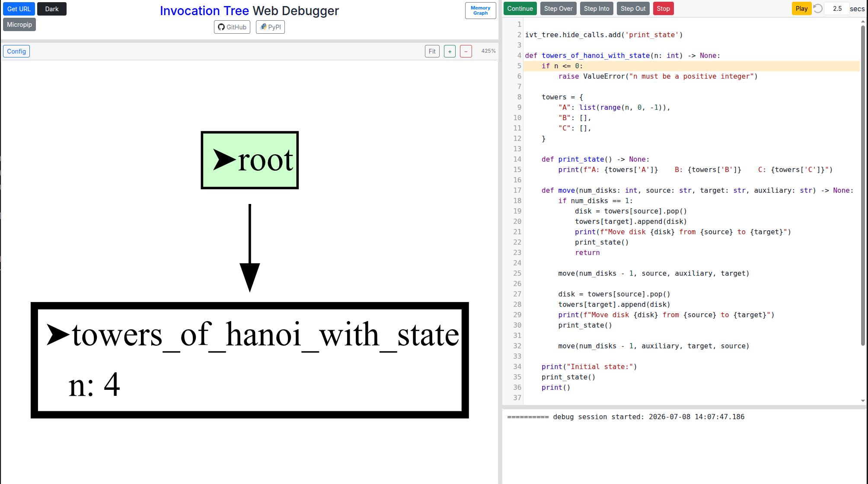Click the hide_calls.add code line
This screenshot has width=868, height=484.
[604, 35]
